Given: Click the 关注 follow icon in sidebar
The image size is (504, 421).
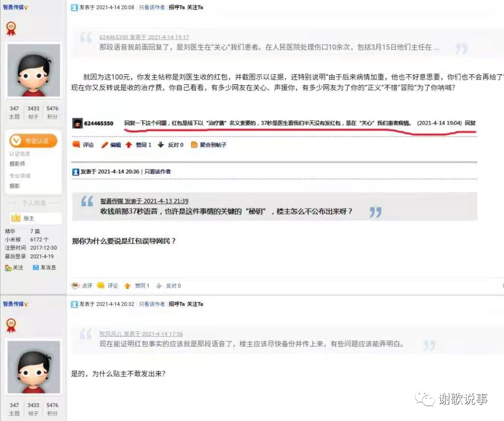Looking at the screenshot, I should [x=8, y=267].
